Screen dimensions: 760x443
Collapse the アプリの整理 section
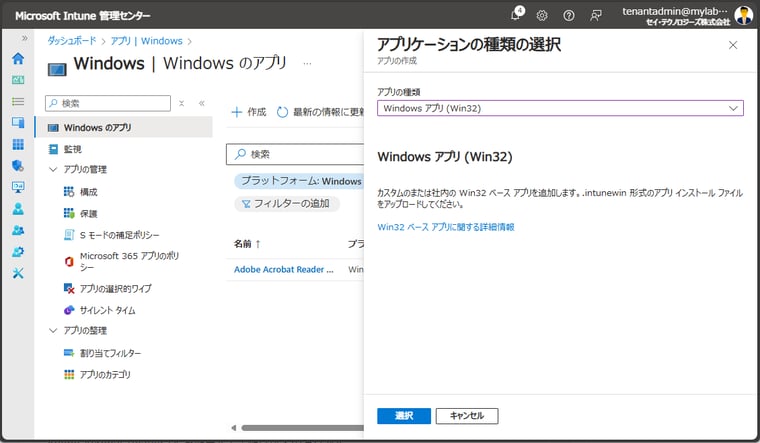53,331
